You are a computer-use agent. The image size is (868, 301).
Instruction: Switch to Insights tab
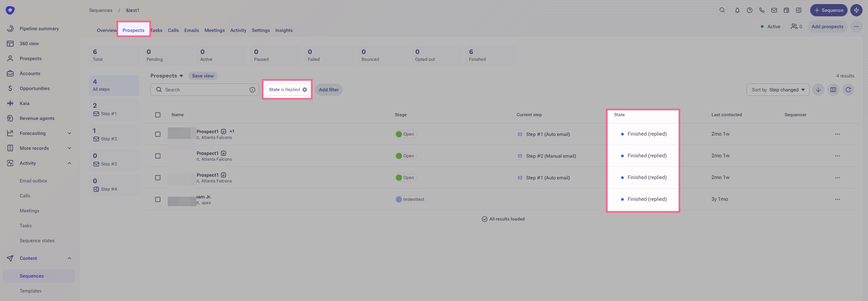[x=284, y=30]
